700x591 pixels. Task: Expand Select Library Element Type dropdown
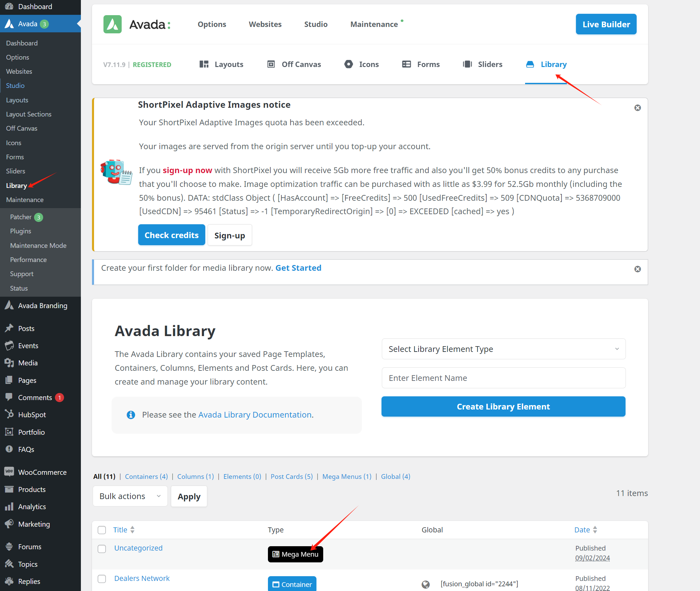pyautogui.click(x=503, y=349)
